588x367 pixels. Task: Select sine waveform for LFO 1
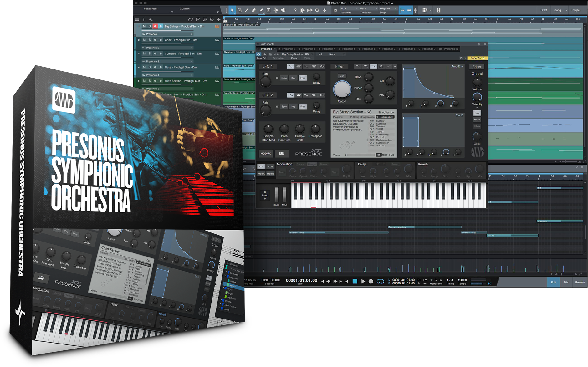tap(291, 66)
